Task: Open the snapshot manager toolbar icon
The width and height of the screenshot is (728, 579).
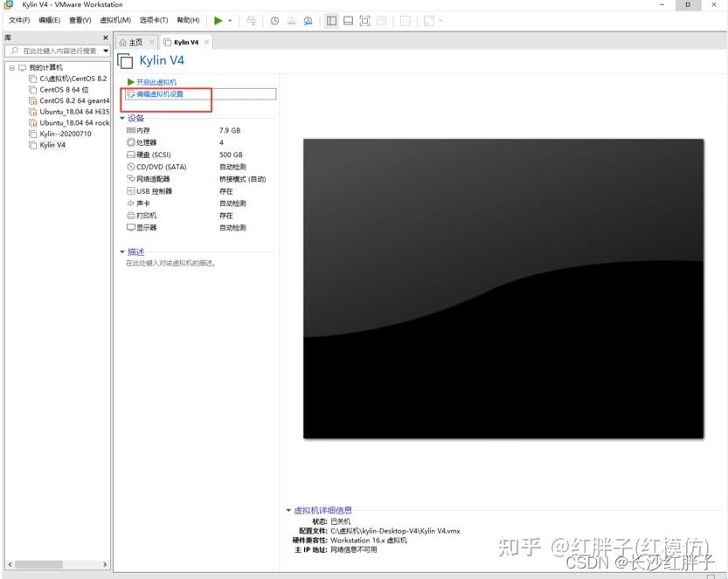Action: click(309, 20)
